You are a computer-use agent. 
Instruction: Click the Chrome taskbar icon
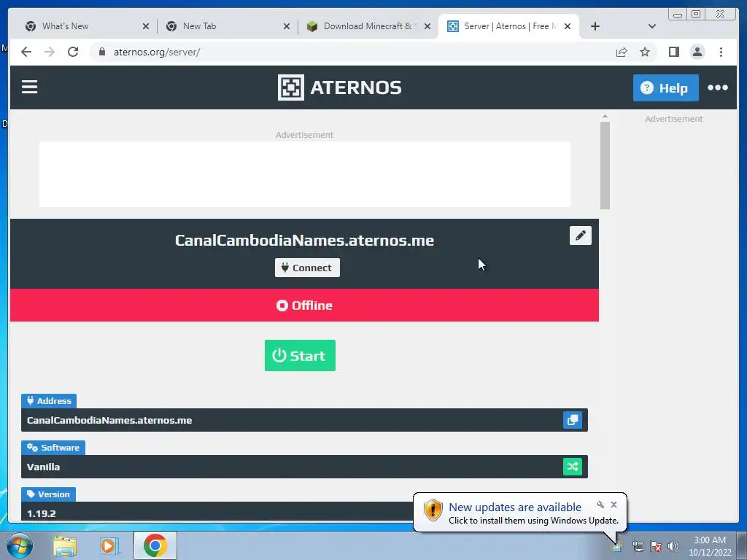click(155, 545)
